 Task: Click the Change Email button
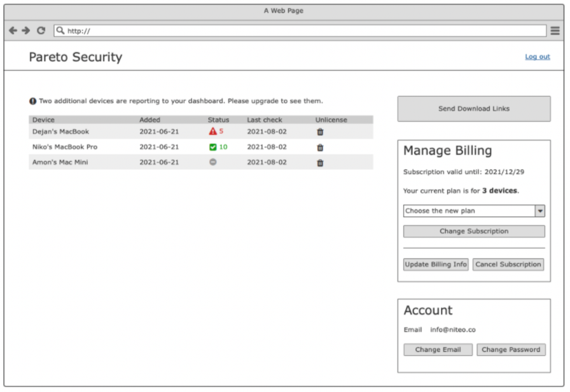coord(438,349)
